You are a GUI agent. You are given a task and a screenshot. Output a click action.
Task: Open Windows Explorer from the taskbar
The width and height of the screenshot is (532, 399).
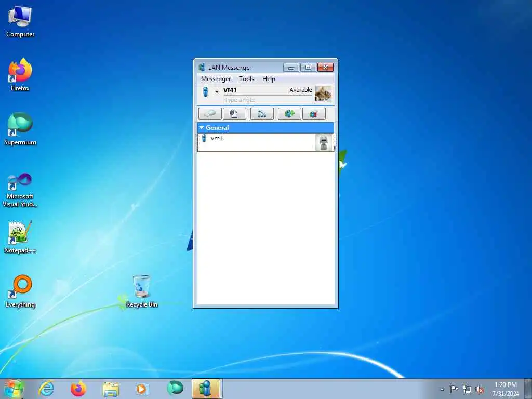[111, 389]
